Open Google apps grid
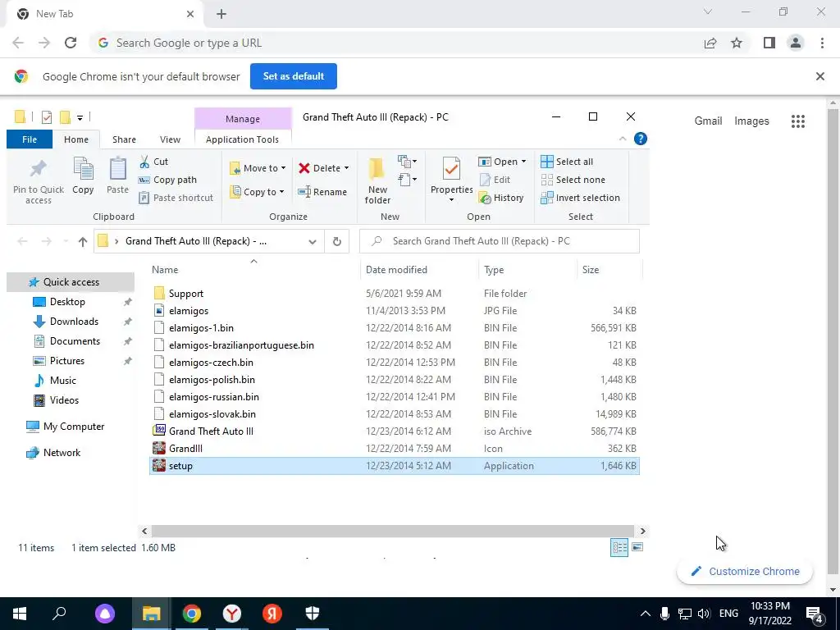Image resolution: width=840 pixels, height=630 pixels. (797, 121)
